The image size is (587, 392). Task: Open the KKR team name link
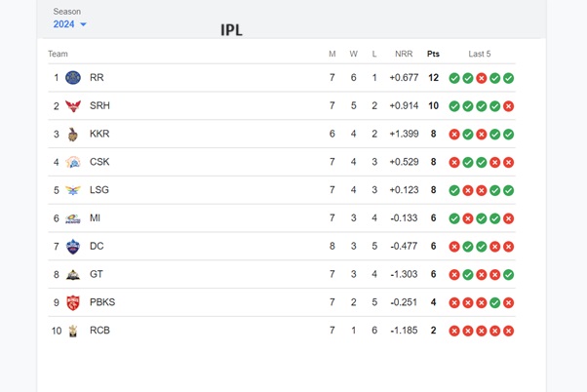pos(99,134)
